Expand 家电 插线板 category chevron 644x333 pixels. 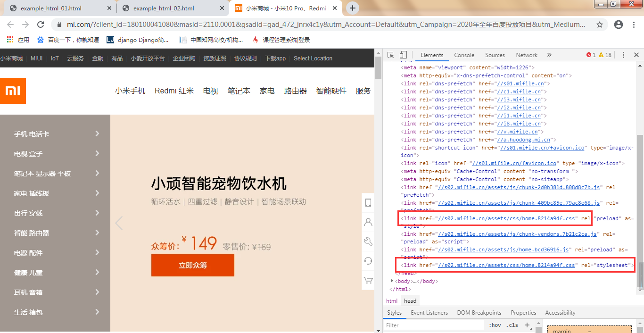97,193
